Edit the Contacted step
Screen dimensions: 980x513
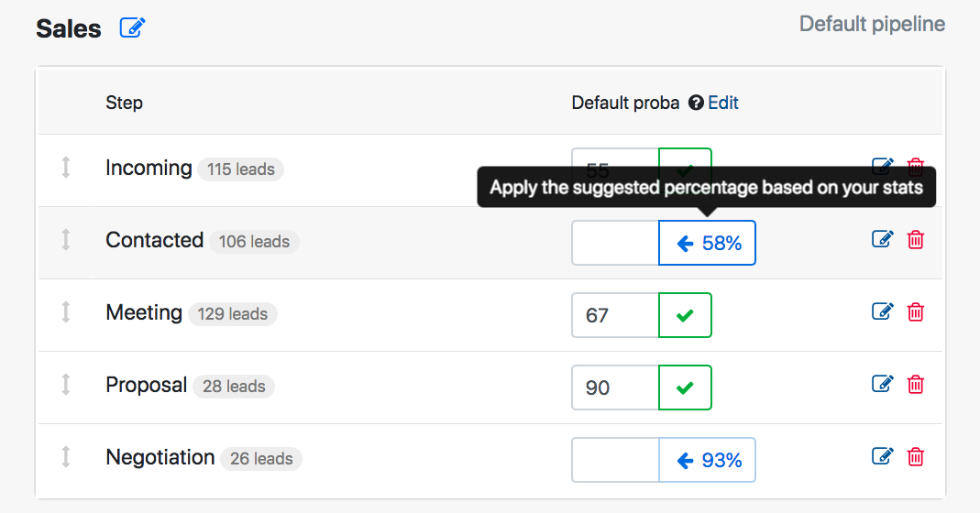click(x=882, y=240)
